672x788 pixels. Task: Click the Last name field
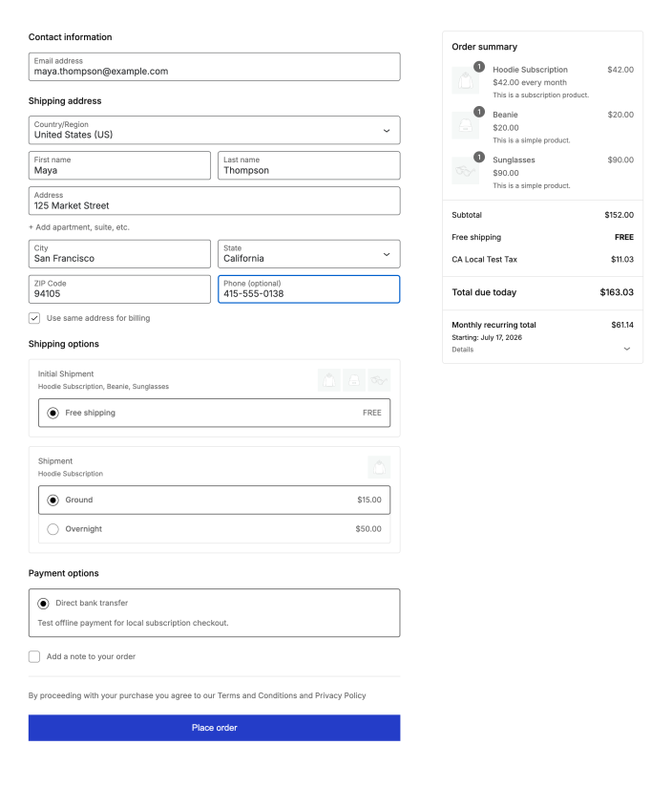(309, 165)
